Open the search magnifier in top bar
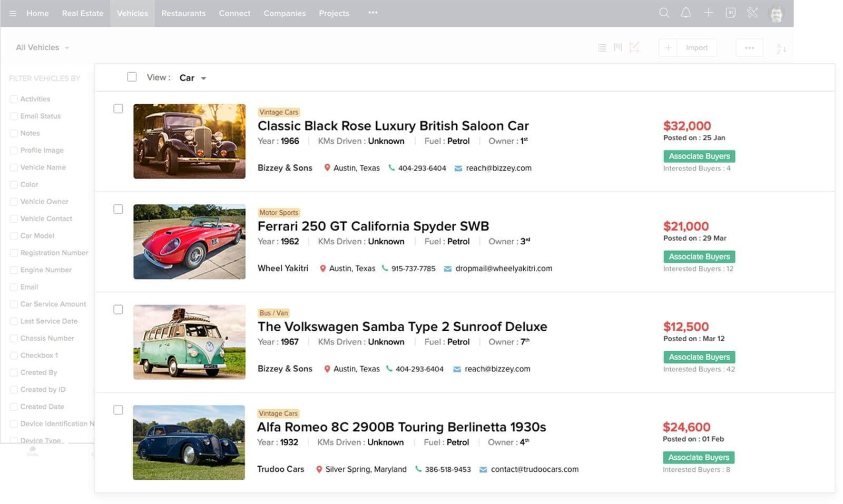This screenshot has height=504, width=843. coord(664,13)
